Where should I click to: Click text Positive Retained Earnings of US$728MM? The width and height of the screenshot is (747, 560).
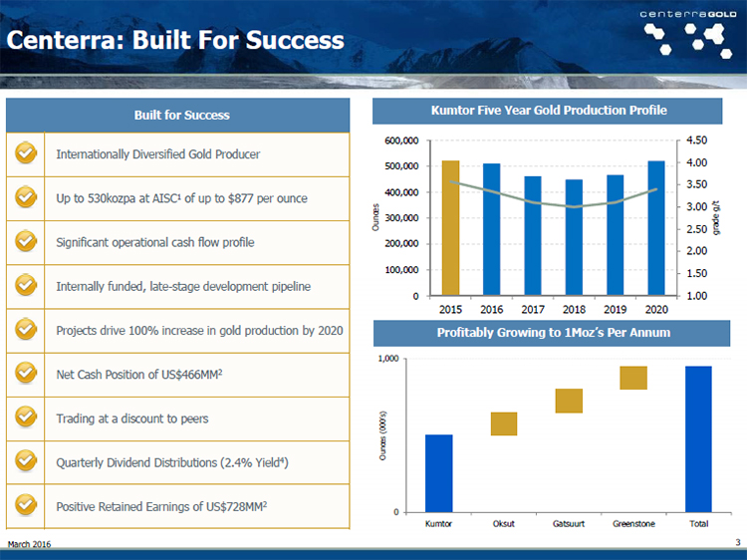(x=161, y=506)
